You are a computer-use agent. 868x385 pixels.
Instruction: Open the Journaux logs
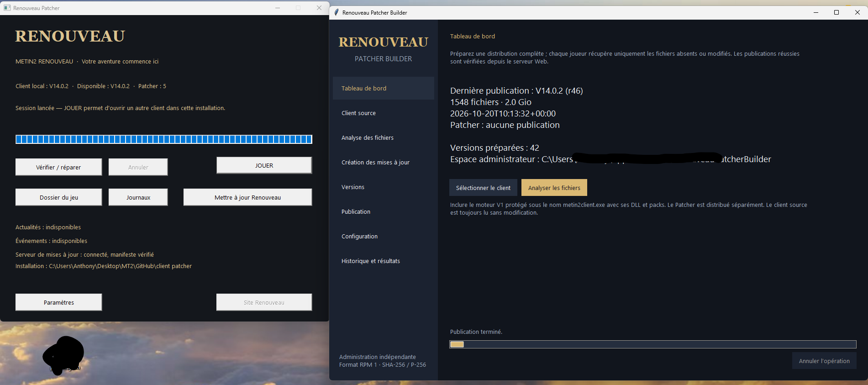pos(138,197)
